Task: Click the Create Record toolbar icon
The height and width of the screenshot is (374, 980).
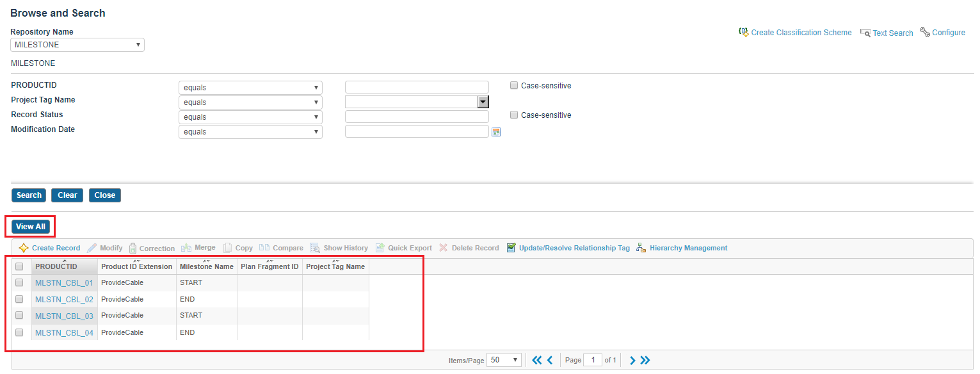Action: pyautogui.click(x=24, y=248)
